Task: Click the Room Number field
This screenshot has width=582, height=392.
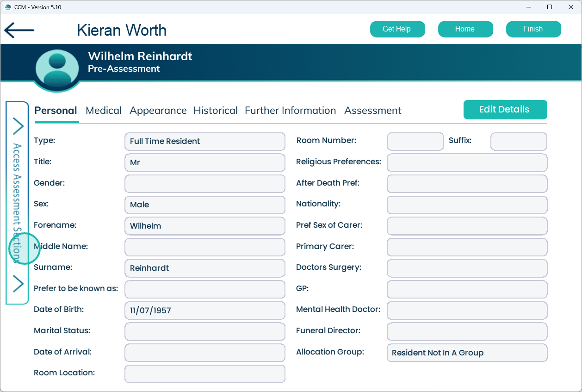Action: (415, 142)
